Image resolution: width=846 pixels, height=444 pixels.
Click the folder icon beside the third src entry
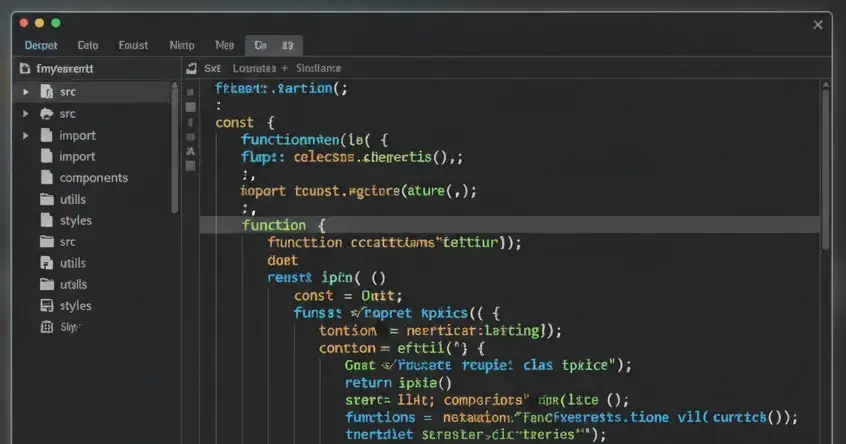tap(47, 242)
